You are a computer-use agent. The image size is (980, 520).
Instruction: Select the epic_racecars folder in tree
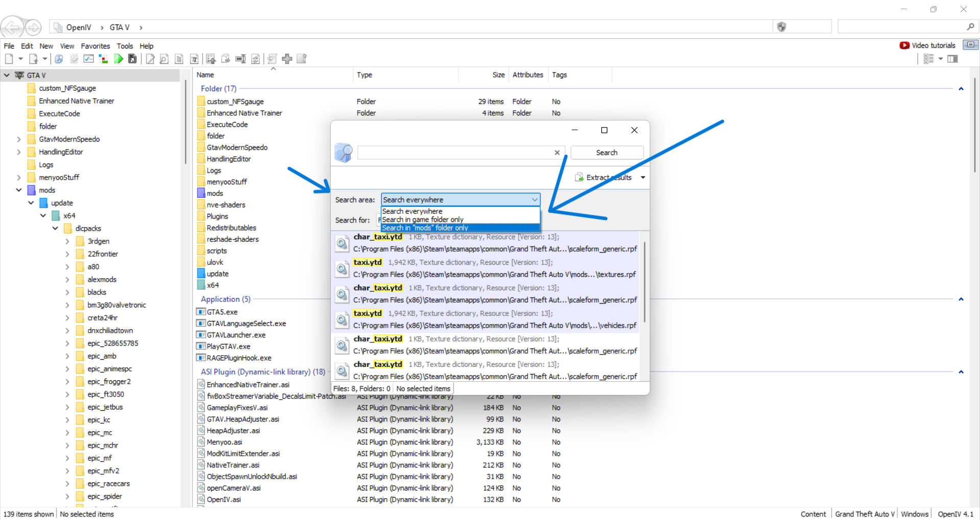pyautogui.click(x=108, y=483)
